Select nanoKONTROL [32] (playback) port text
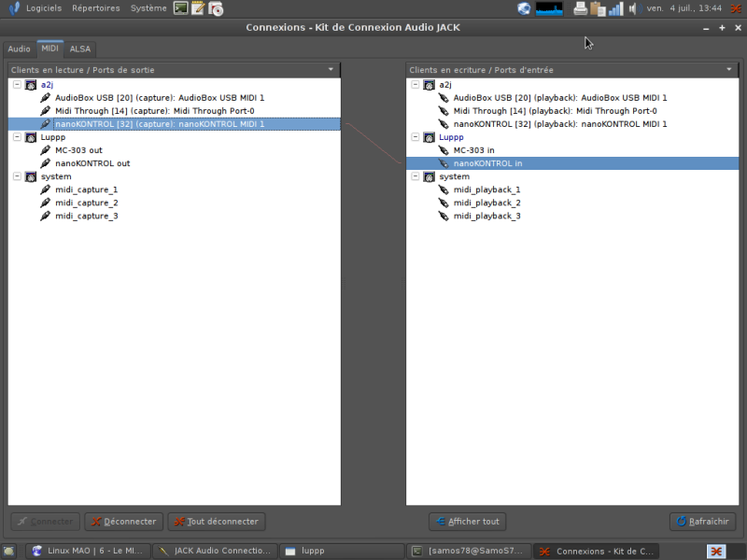 [560, 124]
